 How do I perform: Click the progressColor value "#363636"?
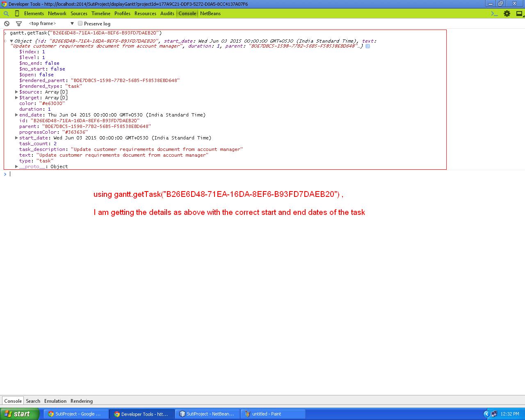(x=75, y=132)
